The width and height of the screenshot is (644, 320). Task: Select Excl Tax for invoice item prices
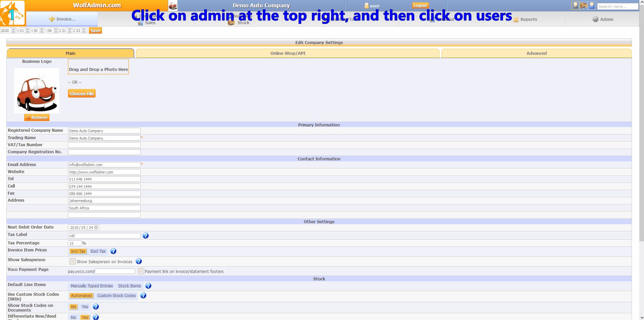(98, 251)
